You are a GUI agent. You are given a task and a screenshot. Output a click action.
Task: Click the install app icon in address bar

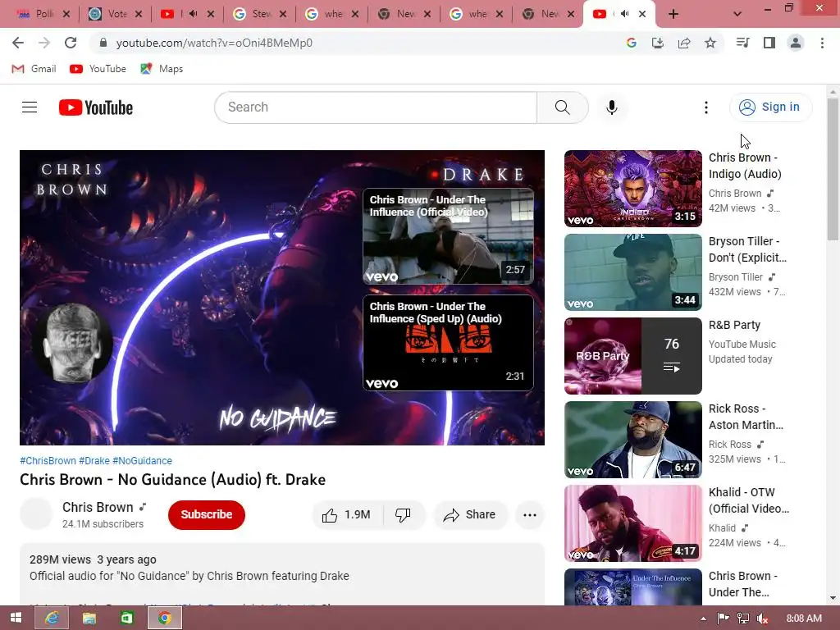pos(657,43)
